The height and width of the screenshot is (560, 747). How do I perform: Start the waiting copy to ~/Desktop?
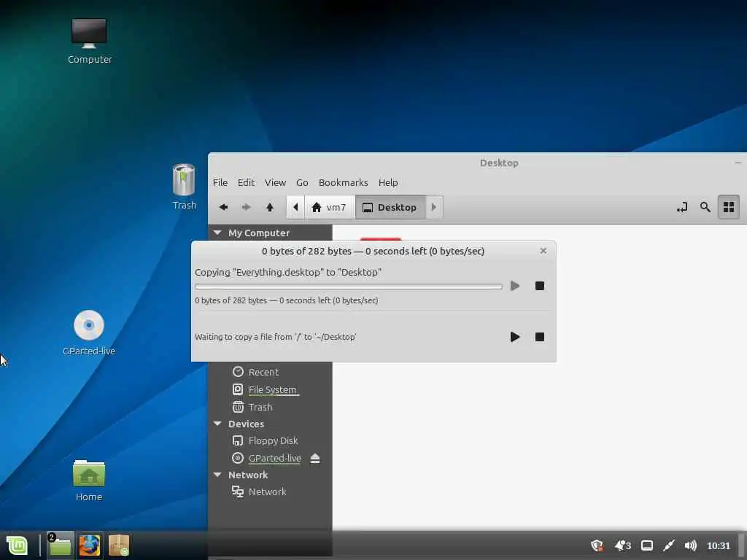[514, 337]
